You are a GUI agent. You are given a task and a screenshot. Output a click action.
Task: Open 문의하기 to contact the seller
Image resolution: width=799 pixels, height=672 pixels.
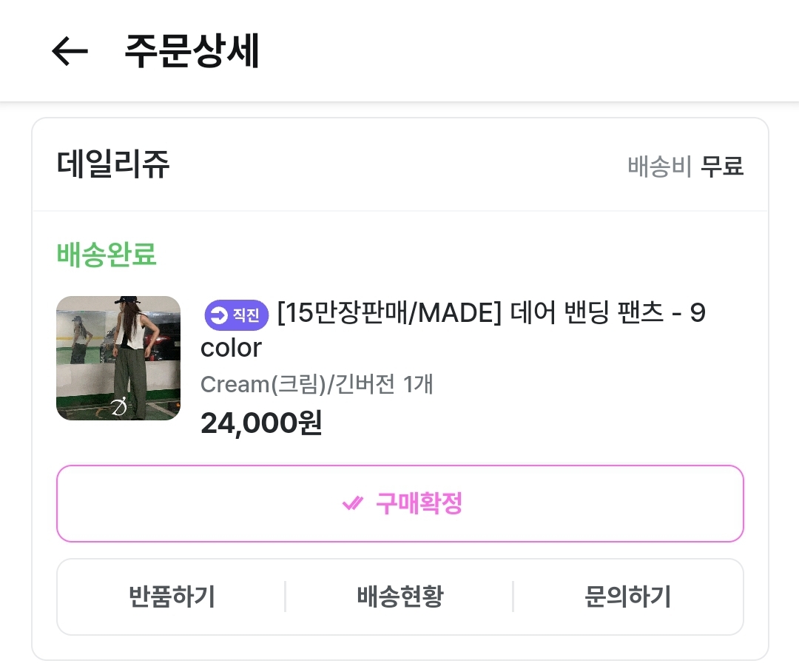627,597
